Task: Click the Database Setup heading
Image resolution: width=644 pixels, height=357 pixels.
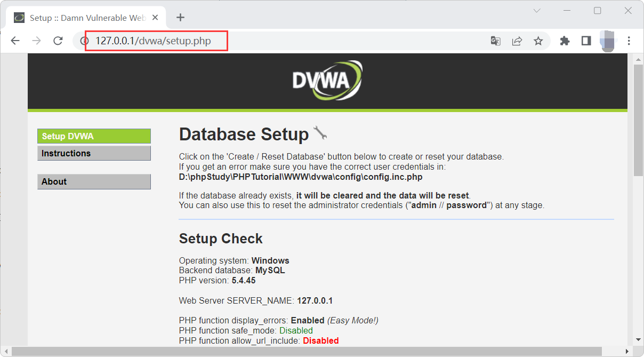Action: pyautogui.click(x=244, y=134)
